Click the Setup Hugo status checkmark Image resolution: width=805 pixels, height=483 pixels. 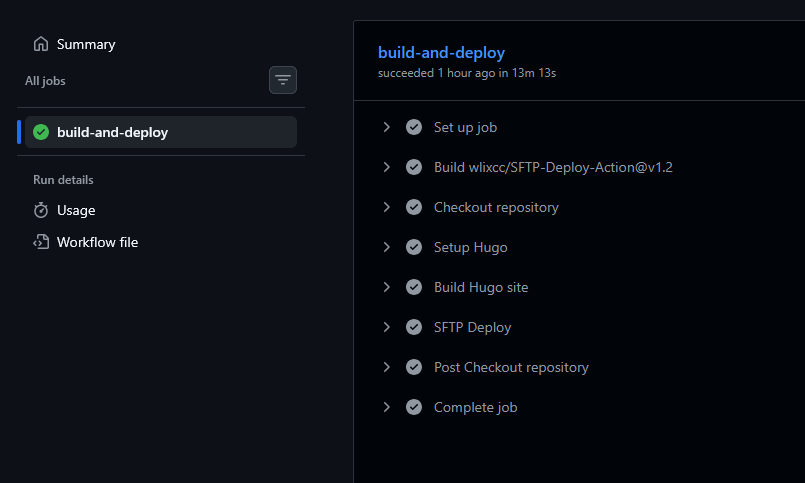click(x=414, y=247)
